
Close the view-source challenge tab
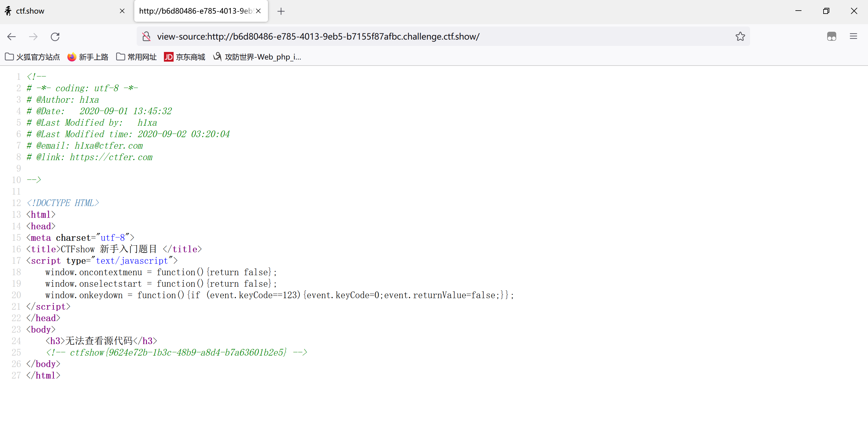[x=259, y=11]
